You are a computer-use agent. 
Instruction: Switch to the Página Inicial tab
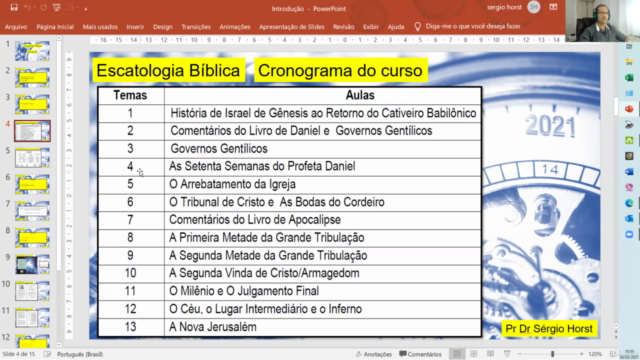tap(55, 27)
